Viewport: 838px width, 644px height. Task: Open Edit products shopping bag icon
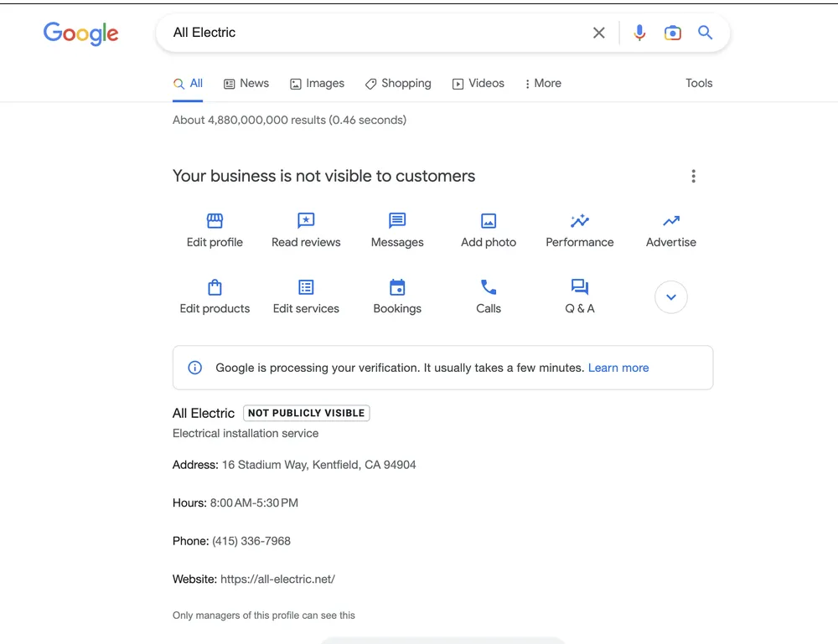215,287
